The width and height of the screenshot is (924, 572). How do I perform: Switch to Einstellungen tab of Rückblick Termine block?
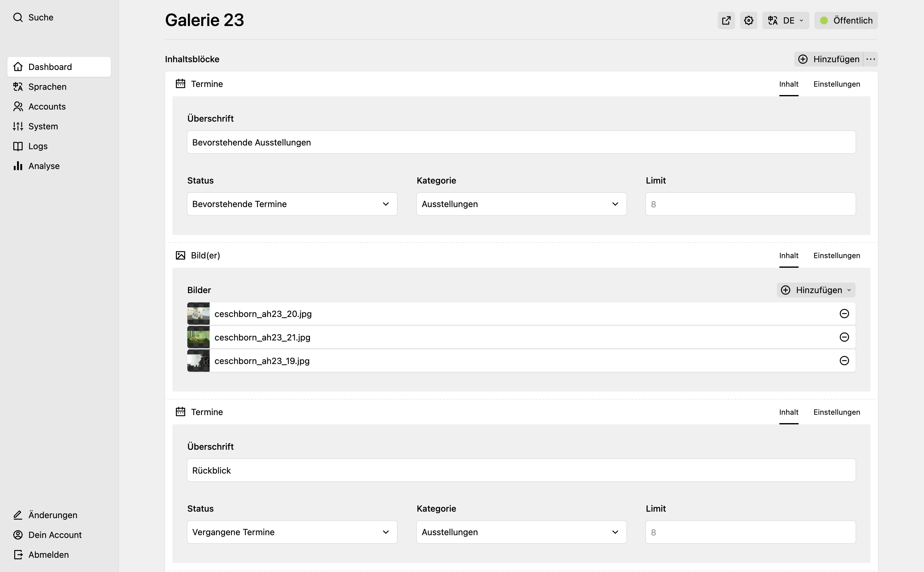coord(837,412)
